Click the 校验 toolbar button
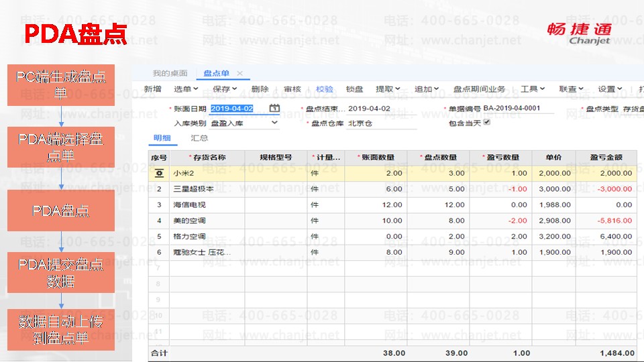The width and height of the screenshot is (644, 362). click(x=324, y=89)
